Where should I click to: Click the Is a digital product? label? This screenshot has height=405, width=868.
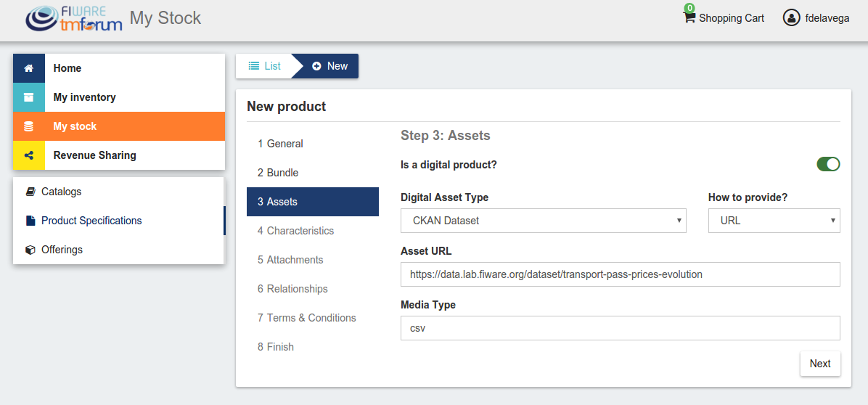click(449, 165)
